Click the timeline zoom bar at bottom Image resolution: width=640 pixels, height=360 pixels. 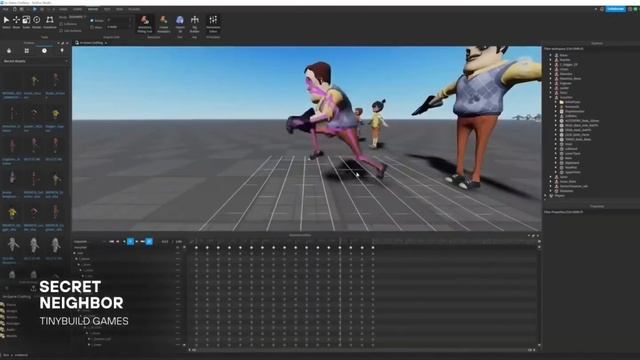[x=363, y=350]
